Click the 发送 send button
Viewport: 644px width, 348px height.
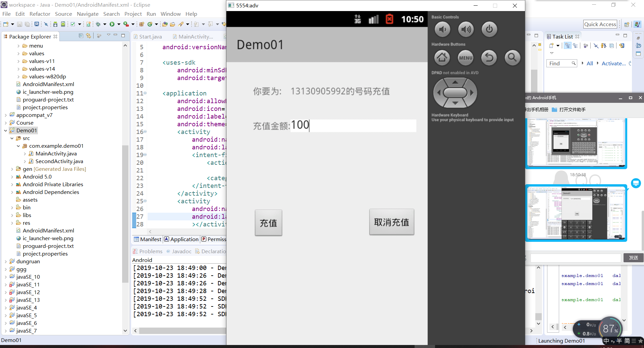(x=633, y=258)
